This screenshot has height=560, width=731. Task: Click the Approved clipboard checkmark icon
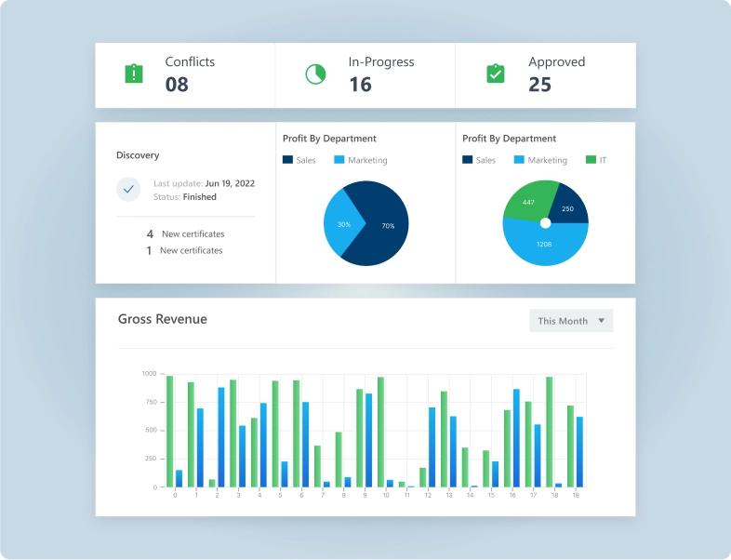[x=496, y=73]
